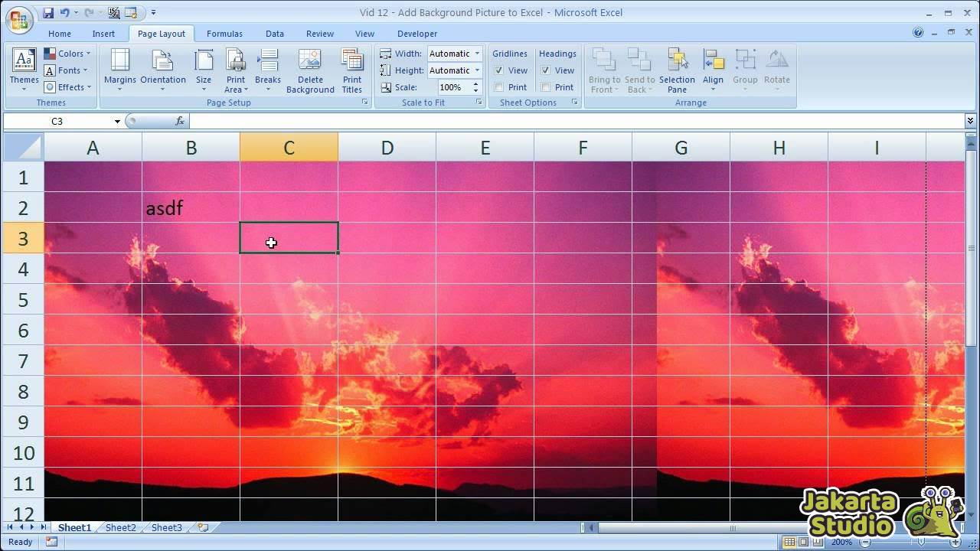Open the Sheet2 worksheet tab

(x=120, y=527)
